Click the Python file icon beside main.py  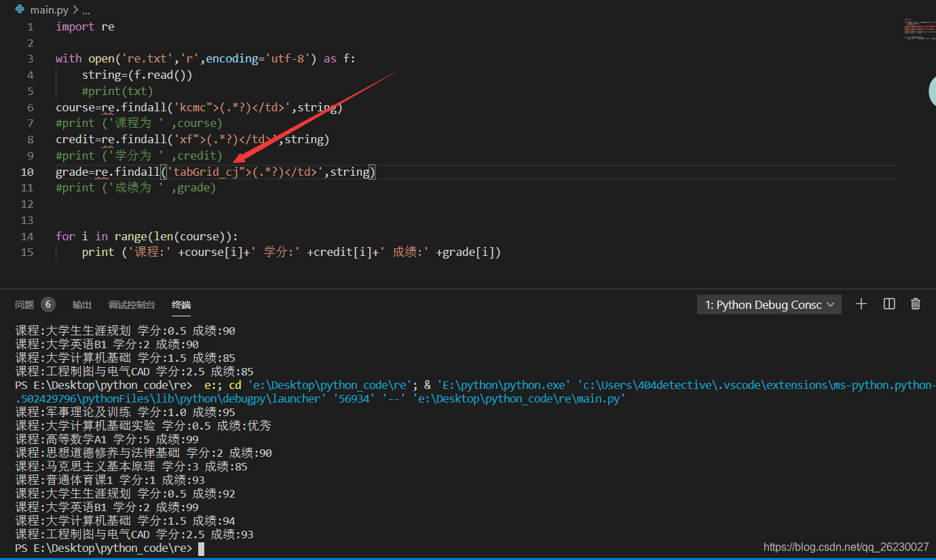pyautogui.click(x=20, y=10)
